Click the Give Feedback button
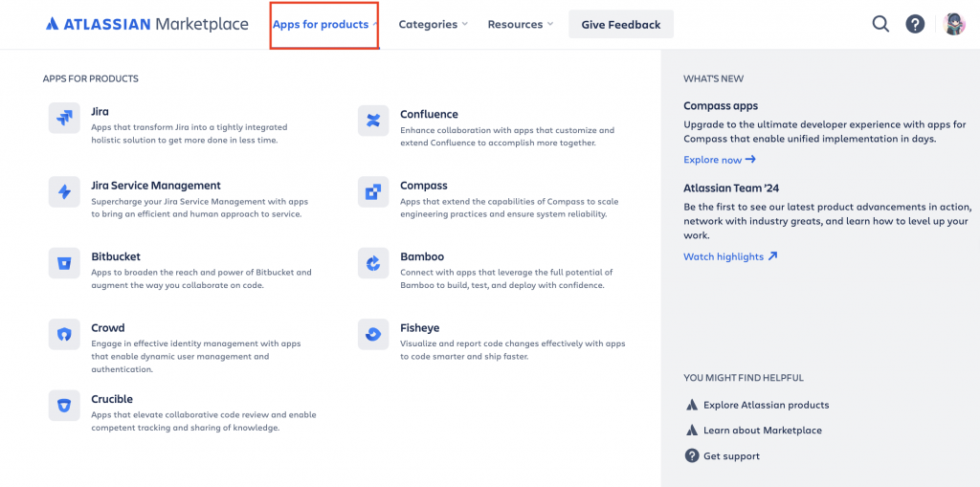 coord(620,24)
